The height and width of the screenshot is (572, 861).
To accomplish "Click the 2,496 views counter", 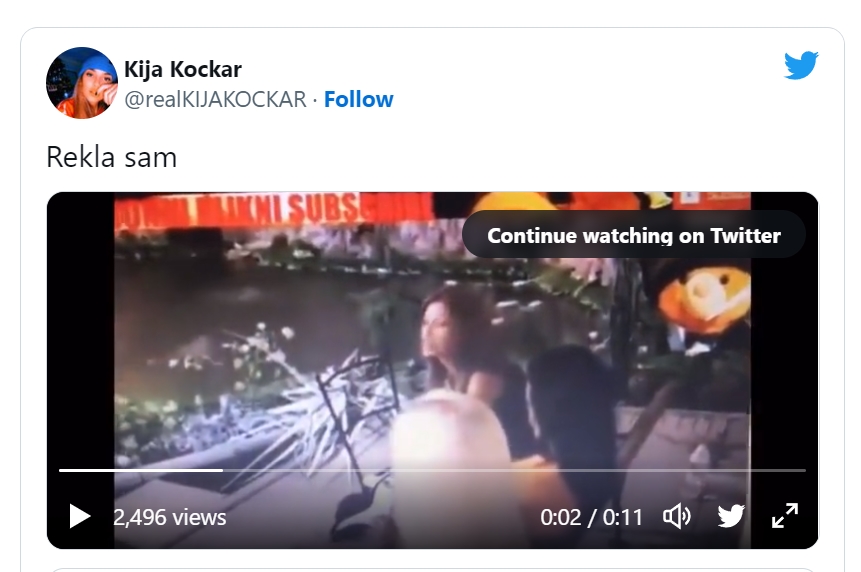I will [170, 517].
